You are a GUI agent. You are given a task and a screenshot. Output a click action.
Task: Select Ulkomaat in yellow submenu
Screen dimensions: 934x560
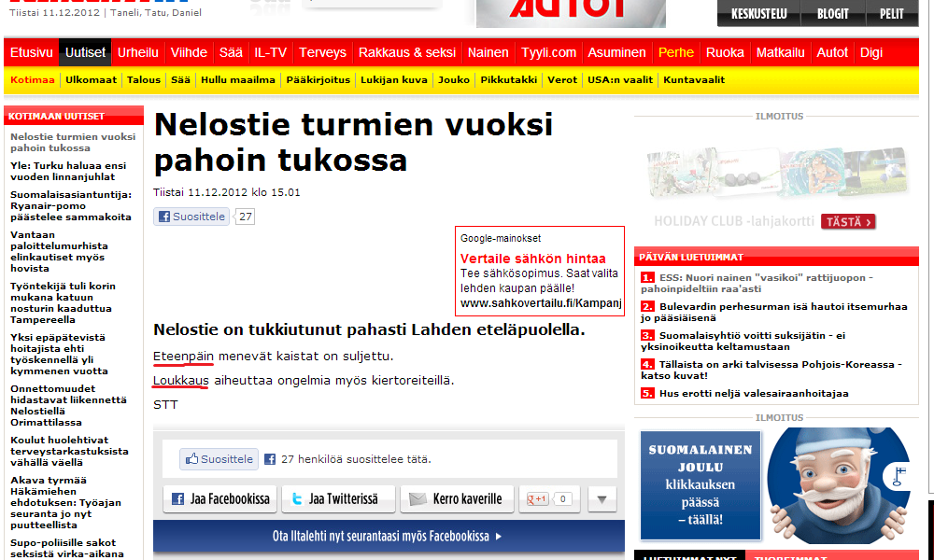[x=92, y=79]
